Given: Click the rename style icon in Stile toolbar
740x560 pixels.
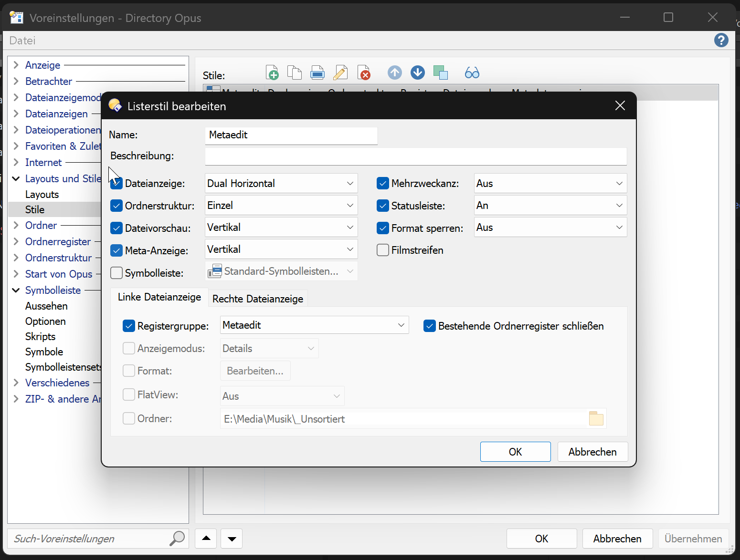Looking at the screenshot, I should (x=317, y=73).
